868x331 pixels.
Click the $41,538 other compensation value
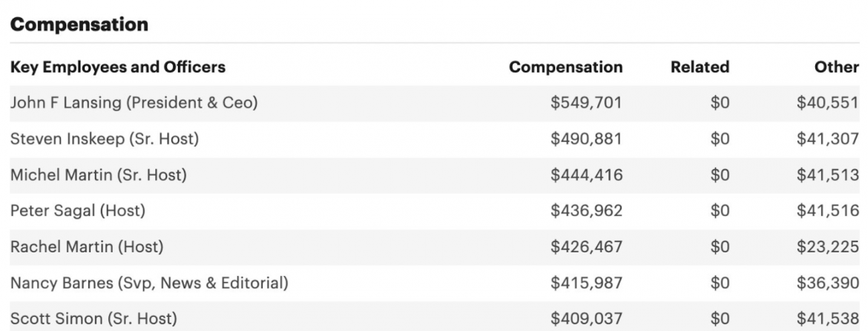(x=827, y=318)
